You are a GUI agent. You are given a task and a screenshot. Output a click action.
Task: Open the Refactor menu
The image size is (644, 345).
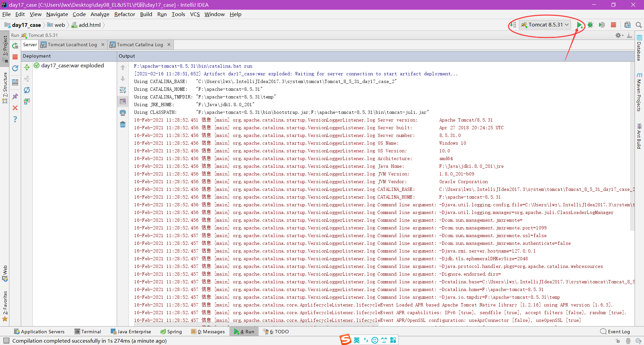tap(124, 14)
